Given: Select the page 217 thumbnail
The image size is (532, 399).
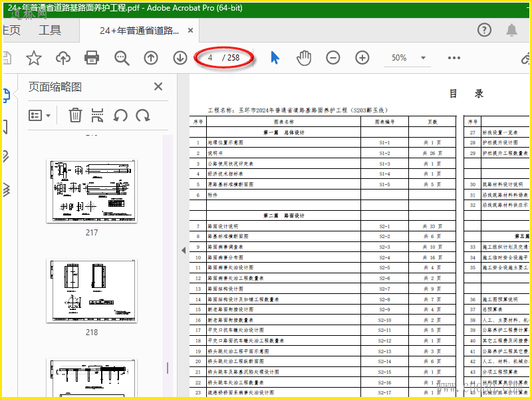Looking at the screenshot, I should coord(92,191).
